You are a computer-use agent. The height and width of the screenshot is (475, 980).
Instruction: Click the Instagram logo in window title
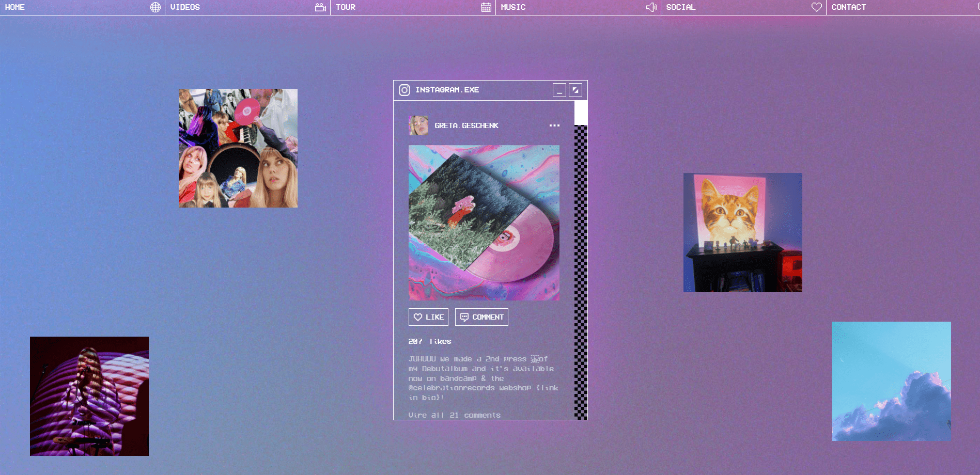tap(405, 90)
